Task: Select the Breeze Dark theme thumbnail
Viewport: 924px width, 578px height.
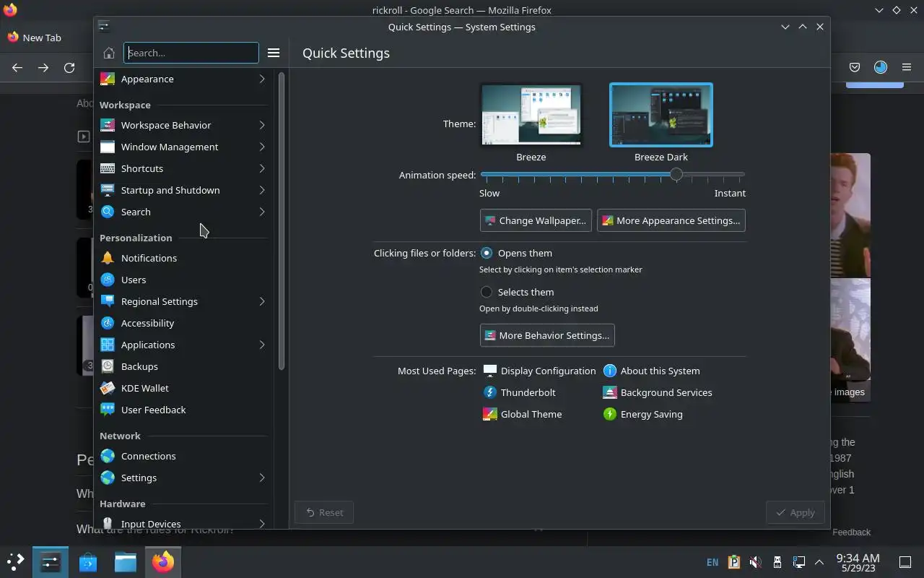Action: [661, 115]
